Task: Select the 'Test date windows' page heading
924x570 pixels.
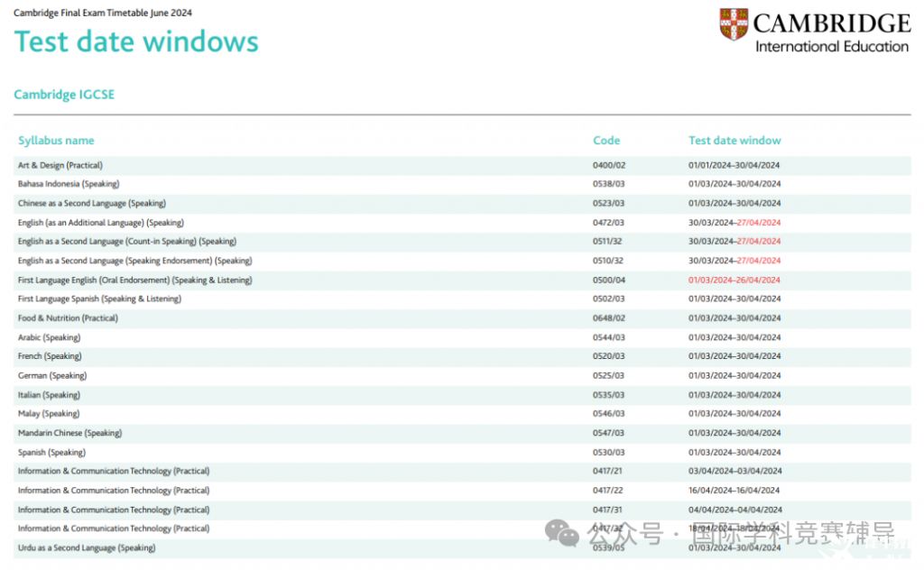Action: pos(136,42)
